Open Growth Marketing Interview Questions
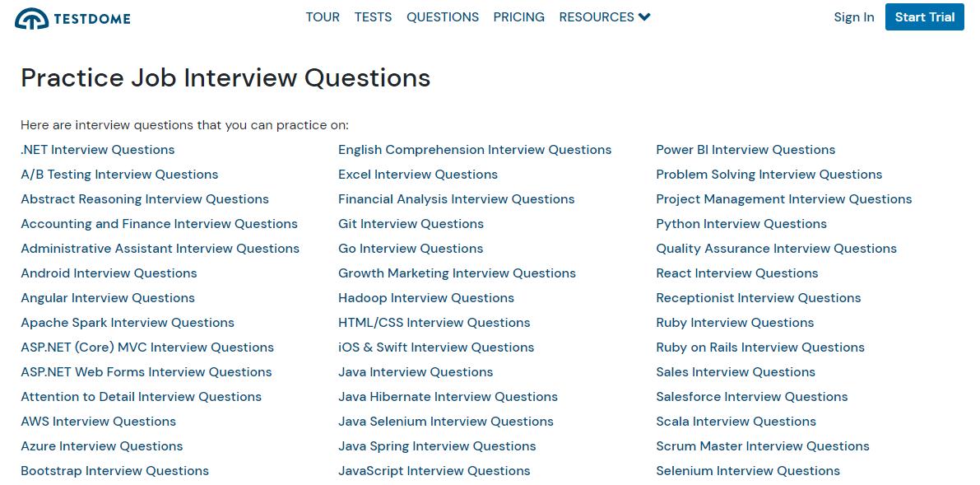 457,273
